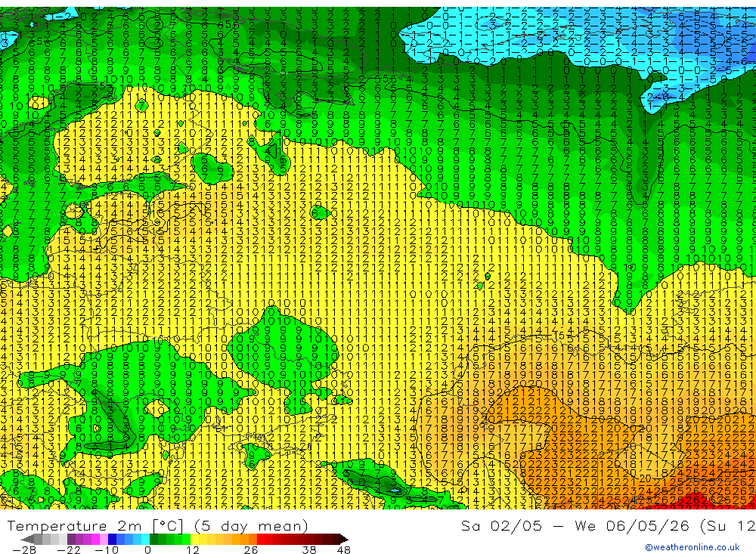This screenshot has height=554, width=756.
Task: Click the red hotspot on the map
Action: (697, 501)
